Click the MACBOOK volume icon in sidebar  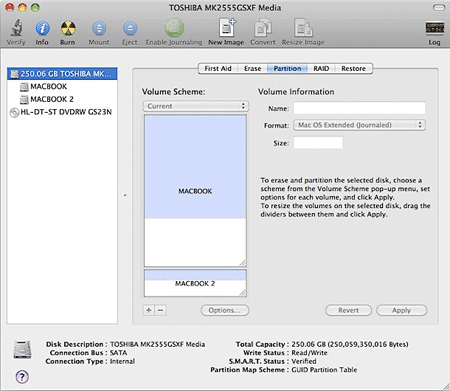[24, 87]
